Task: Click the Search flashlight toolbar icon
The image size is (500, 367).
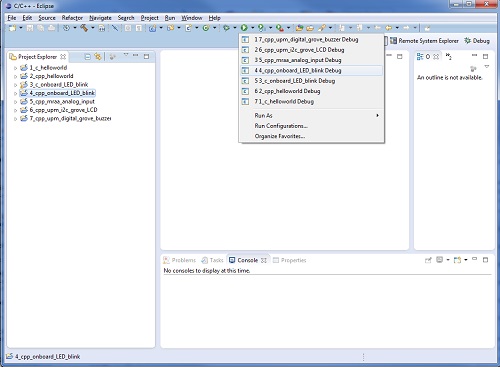Action: click(x=322, y=28)
